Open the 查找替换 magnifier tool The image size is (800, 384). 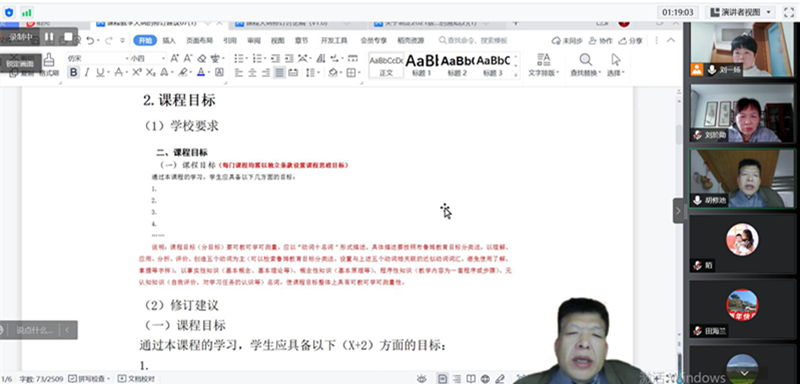(586, 66)
